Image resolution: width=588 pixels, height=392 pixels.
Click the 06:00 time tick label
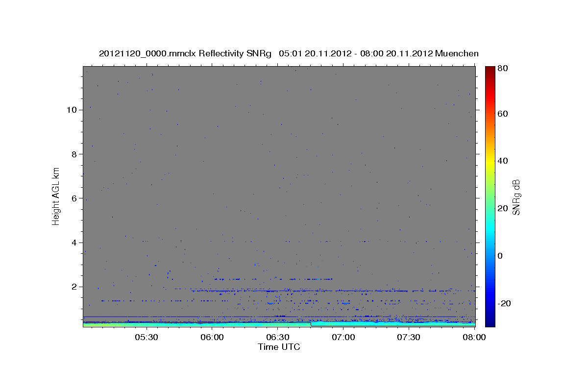click(212, 337)
